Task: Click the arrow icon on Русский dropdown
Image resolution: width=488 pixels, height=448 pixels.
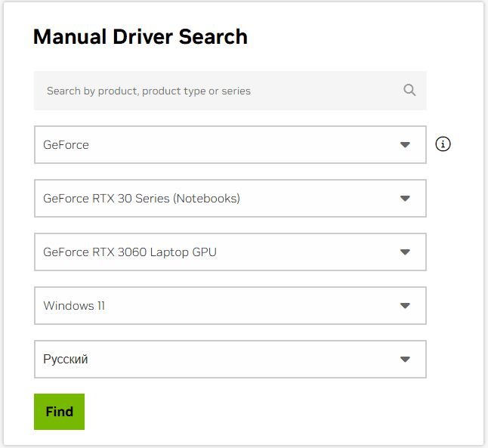Action: (x=405, y=360)
